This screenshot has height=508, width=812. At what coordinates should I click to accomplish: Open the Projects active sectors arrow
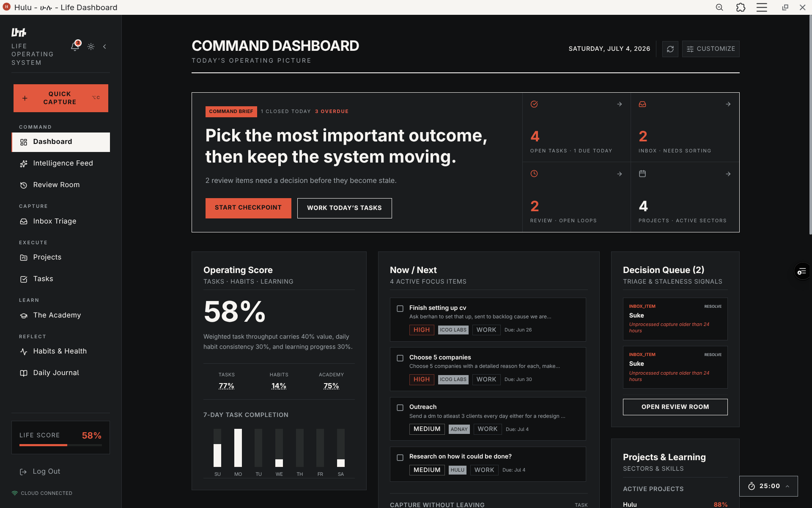click(x=728, y=174)
